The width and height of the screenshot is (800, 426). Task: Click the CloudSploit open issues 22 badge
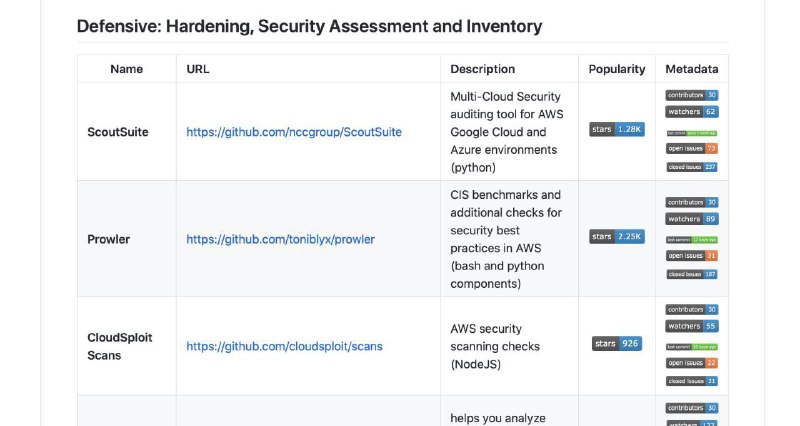[x=692, y=363]
